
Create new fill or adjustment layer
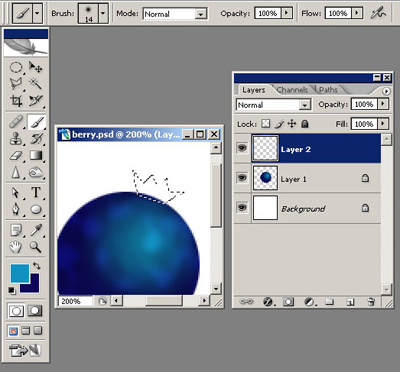point(310,302)
